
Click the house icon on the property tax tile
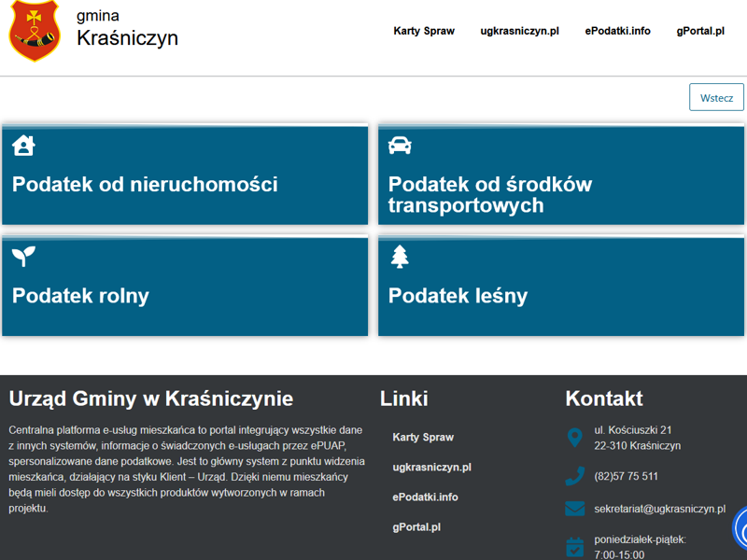tap(23, 145)
